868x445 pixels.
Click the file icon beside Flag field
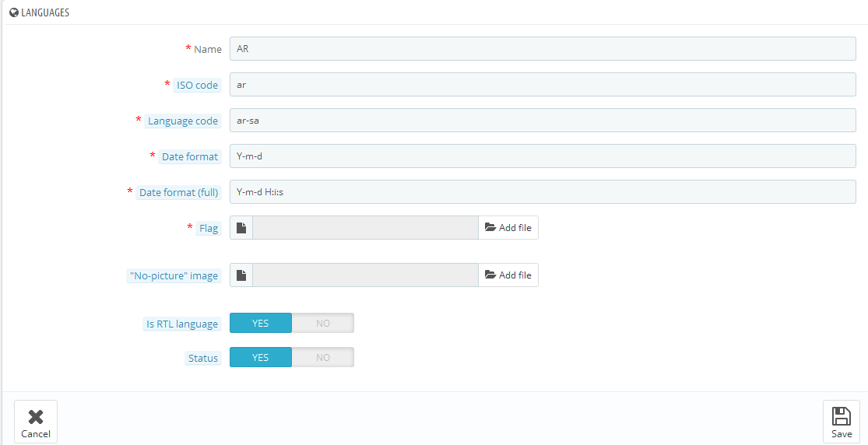(x=241, y=227)
